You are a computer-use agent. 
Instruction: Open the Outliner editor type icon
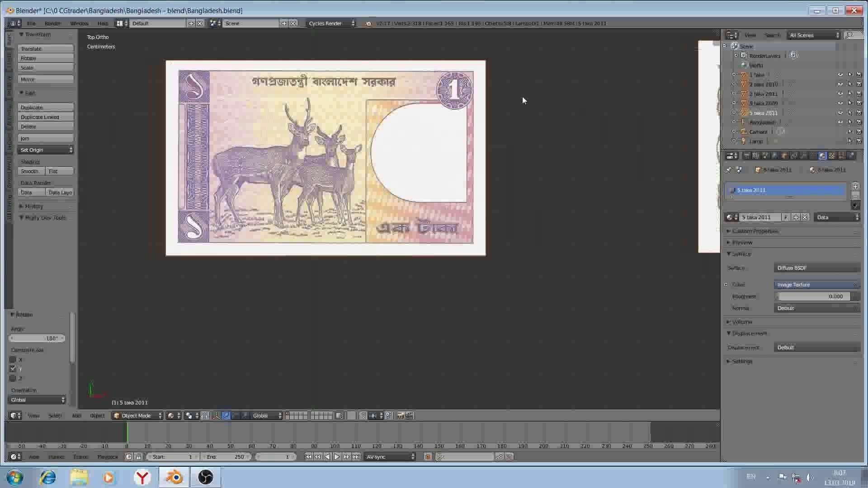(x=731, y=35)
